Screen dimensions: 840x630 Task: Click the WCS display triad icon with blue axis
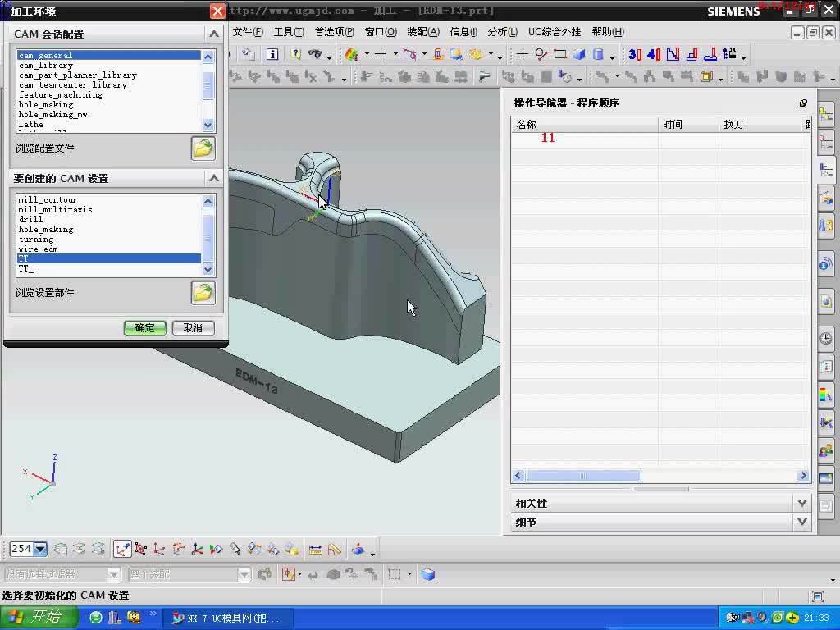197,549
